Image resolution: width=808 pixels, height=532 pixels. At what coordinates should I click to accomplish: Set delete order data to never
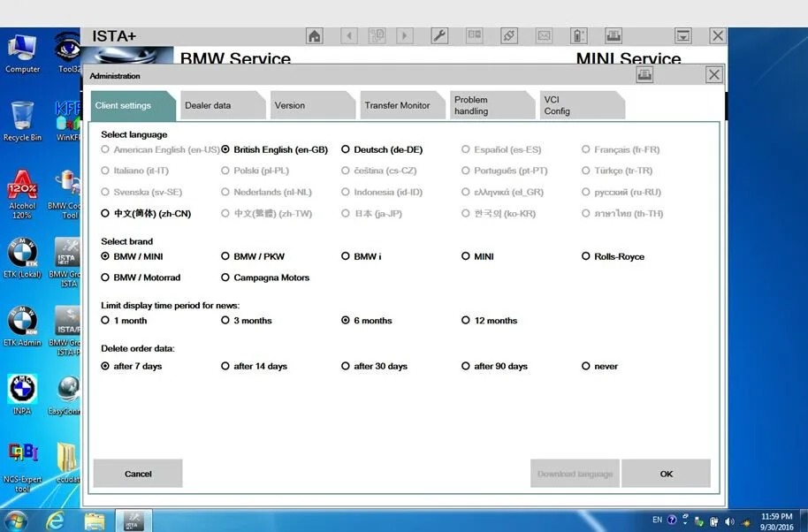point(600,366)
